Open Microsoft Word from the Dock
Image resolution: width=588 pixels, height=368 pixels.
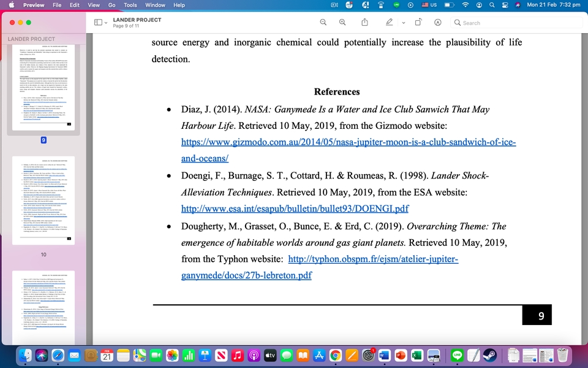click(385, 355)
